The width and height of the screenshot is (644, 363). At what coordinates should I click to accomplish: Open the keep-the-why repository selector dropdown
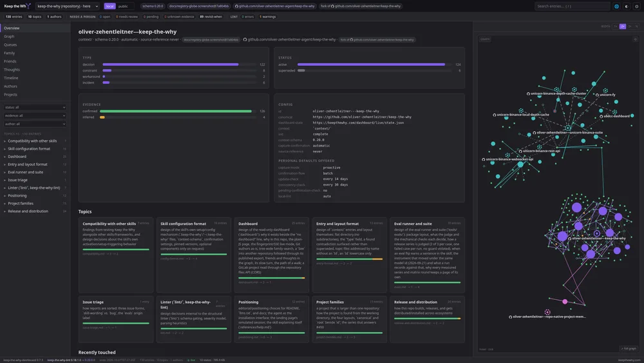(68, 6)
